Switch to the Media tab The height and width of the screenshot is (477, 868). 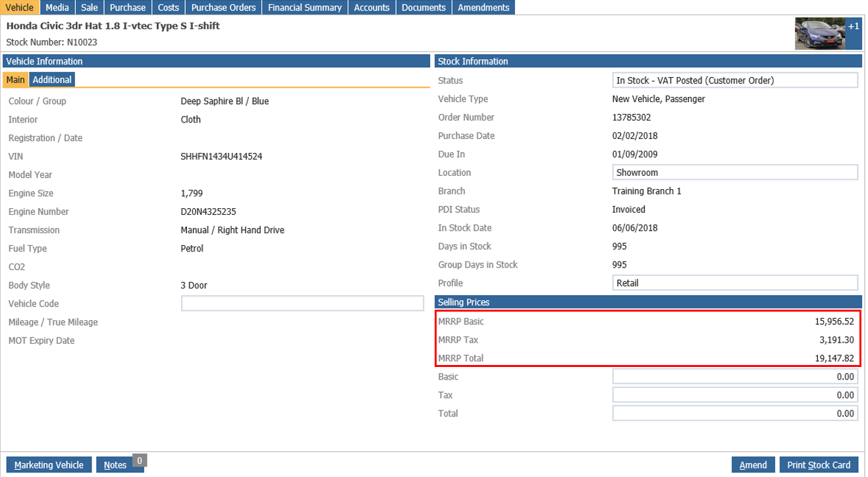click(x=57, y=7)
